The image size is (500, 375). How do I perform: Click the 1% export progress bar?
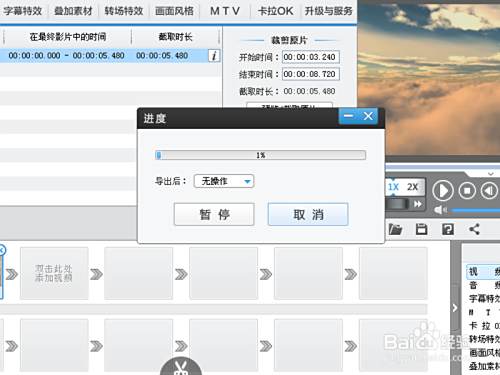click(x=261, y=155)
